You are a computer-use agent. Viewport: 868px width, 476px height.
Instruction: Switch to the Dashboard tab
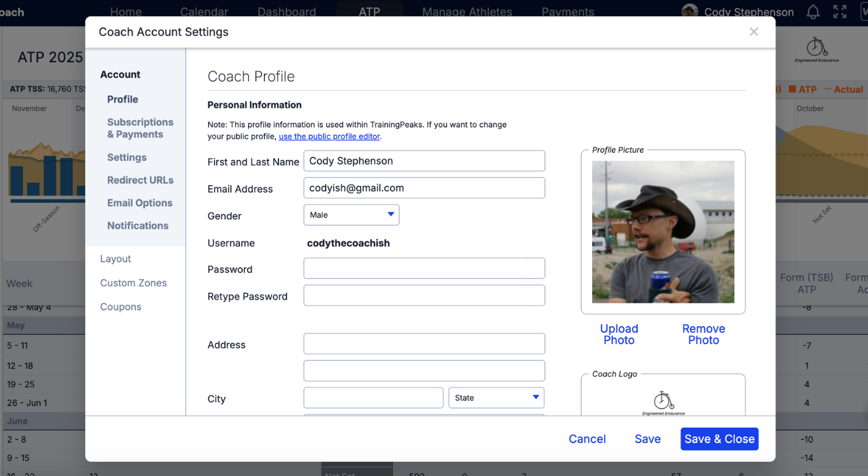pyautogui.click(x=286, y=12)
